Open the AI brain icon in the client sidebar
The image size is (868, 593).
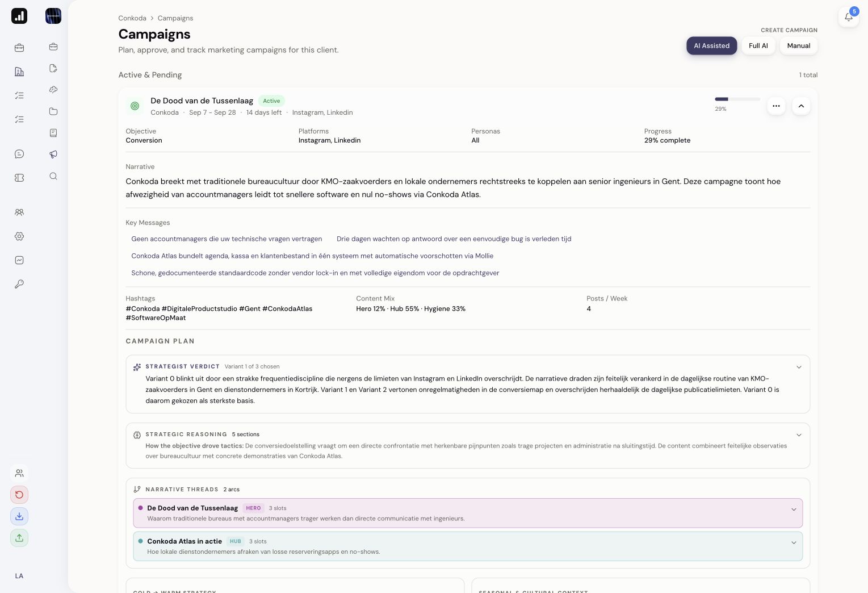coord(53,90)
